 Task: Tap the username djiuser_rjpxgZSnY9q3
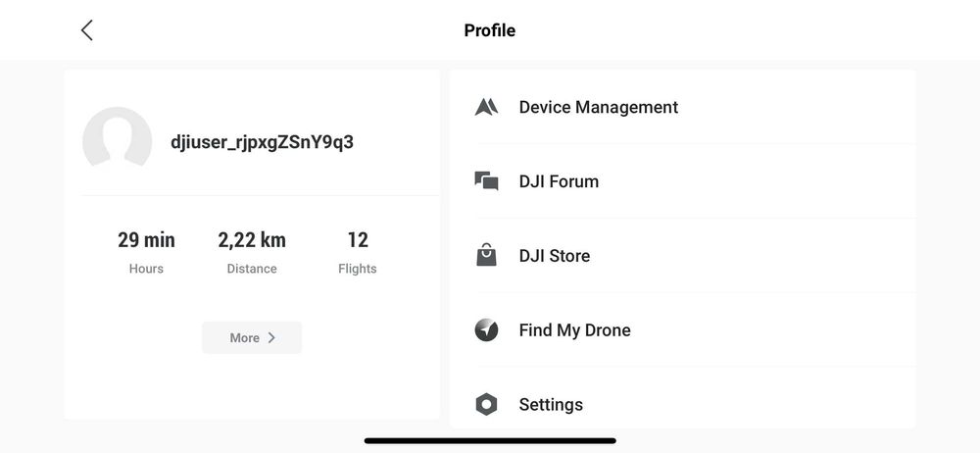tap(262, 142)
